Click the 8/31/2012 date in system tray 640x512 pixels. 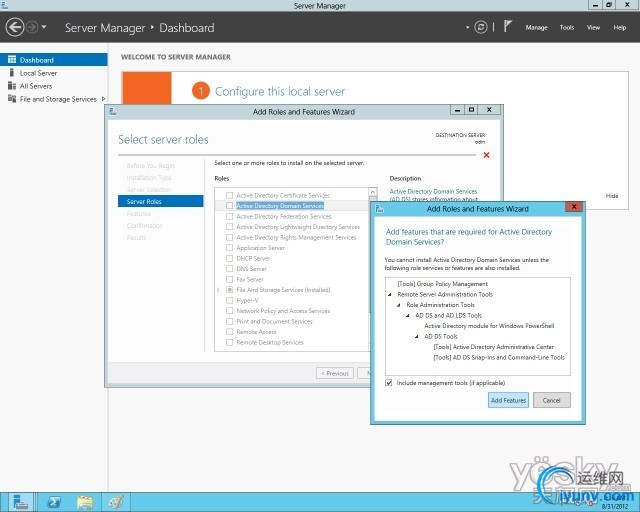[x=614, y=507]
